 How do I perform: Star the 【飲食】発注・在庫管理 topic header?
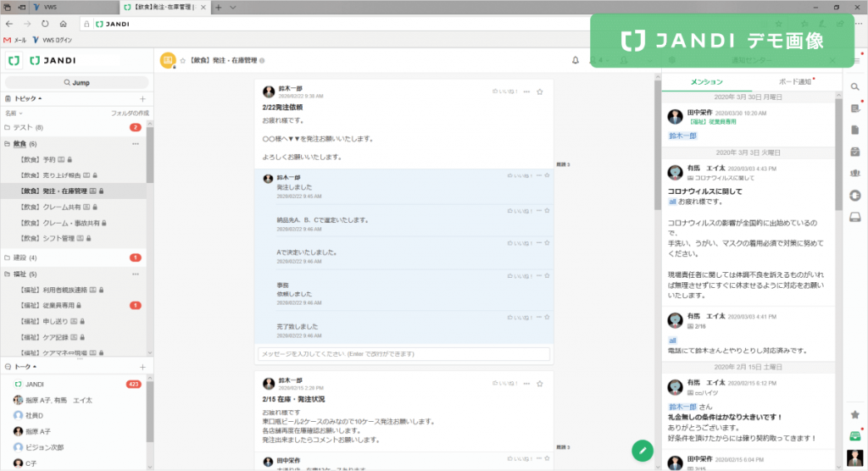(x=183, y=60)
